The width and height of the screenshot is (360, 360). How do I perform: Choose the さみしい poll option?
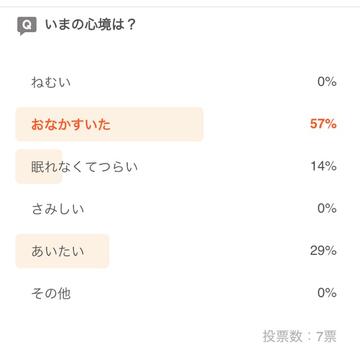(58, 209)
